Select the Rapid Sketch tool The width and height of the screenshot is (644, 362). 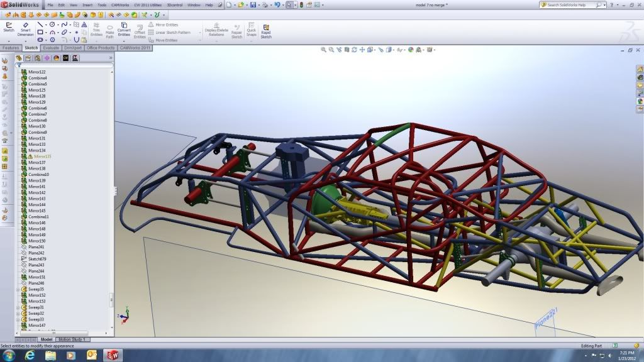[266, 31]
